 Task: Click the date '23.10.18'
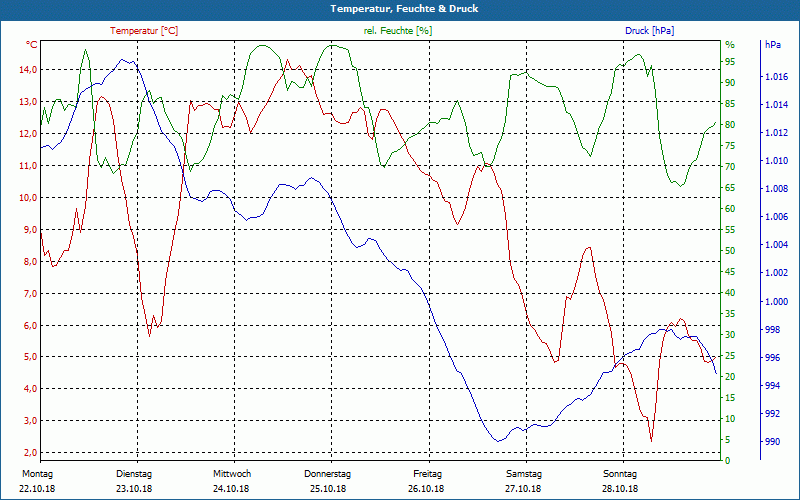134,489
